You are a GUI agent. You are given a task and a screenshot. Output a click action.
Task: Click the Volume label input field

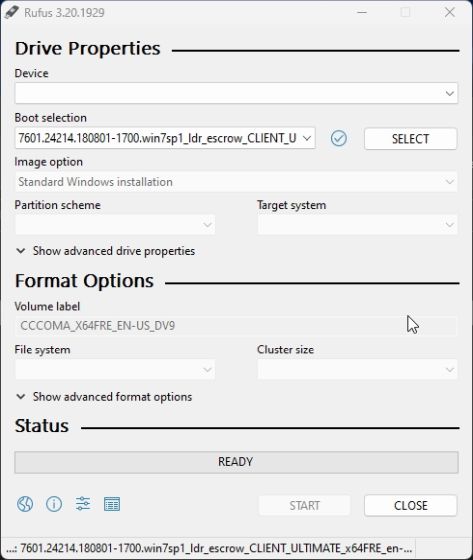pos(236,326)
